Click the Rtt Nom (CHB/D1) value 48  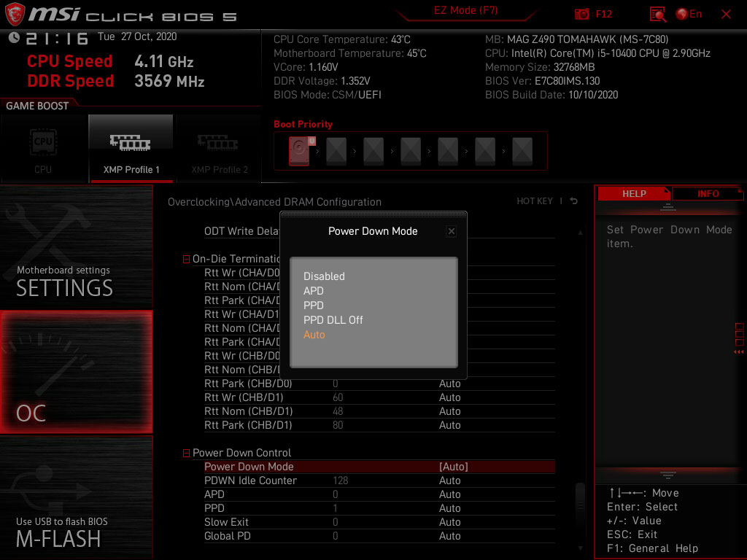338,411
